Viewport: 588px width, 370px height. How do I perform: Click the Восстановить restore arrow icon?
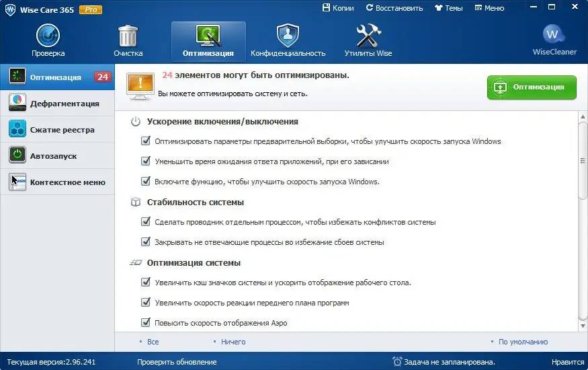[x=370, y=7]
